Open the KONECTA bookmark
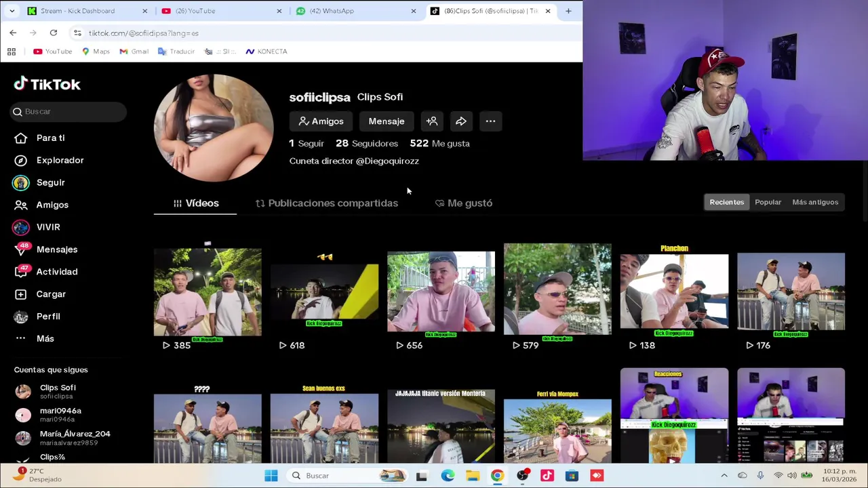The height and width of the screenshot is (488, 868). [267, 52]
